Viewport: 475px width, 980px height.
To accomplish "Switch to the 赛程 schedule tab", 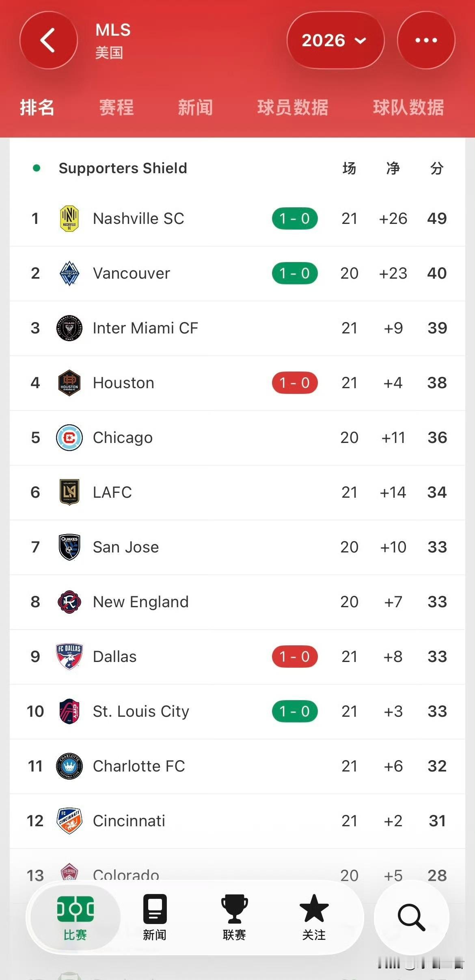I will pos(117,107).
